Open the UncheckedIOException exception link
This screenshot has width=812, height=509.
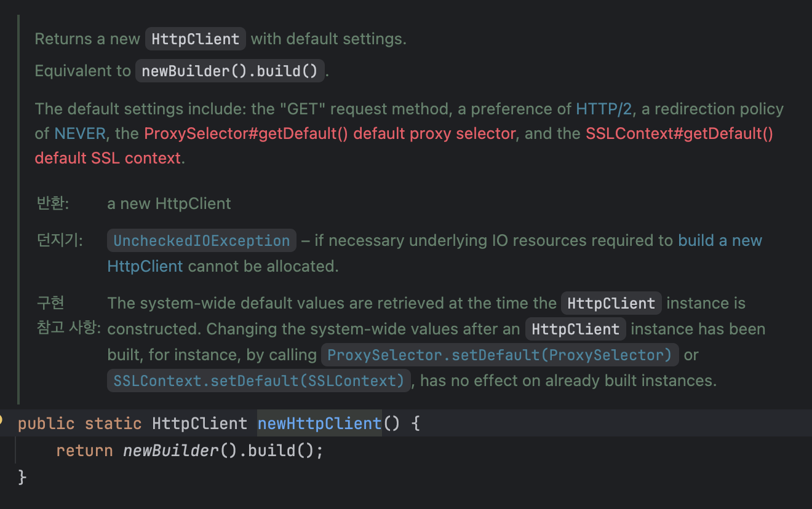(x=202, y=240)
